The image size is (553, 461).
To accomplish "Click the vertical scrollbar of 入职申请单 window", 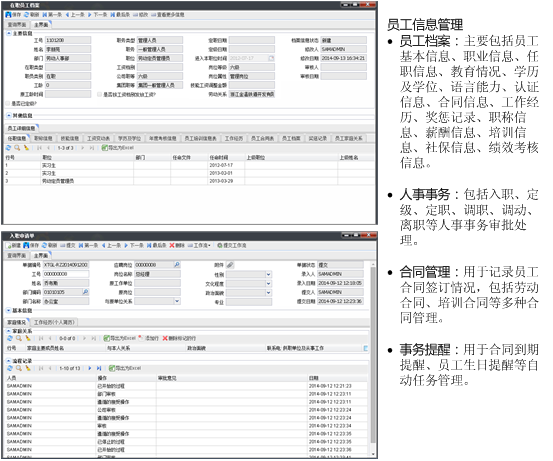I will [x=372, y=358].
